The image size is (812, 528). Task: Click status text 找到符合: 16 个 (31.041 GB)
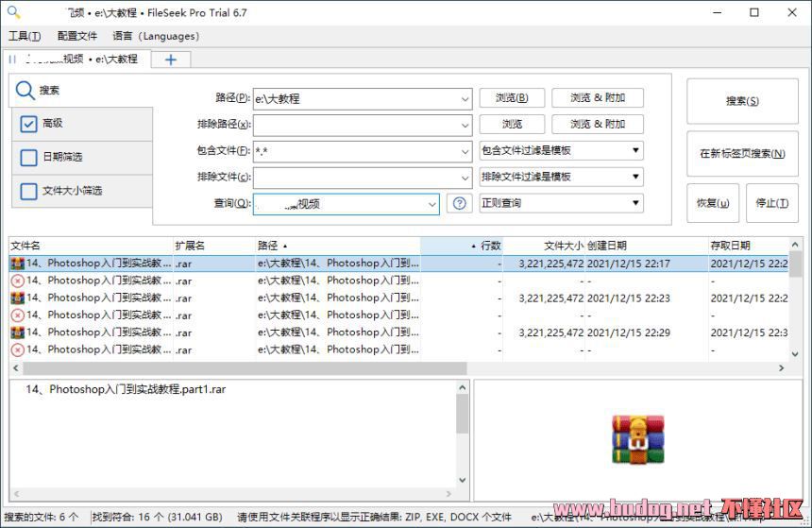coord(158,517)
